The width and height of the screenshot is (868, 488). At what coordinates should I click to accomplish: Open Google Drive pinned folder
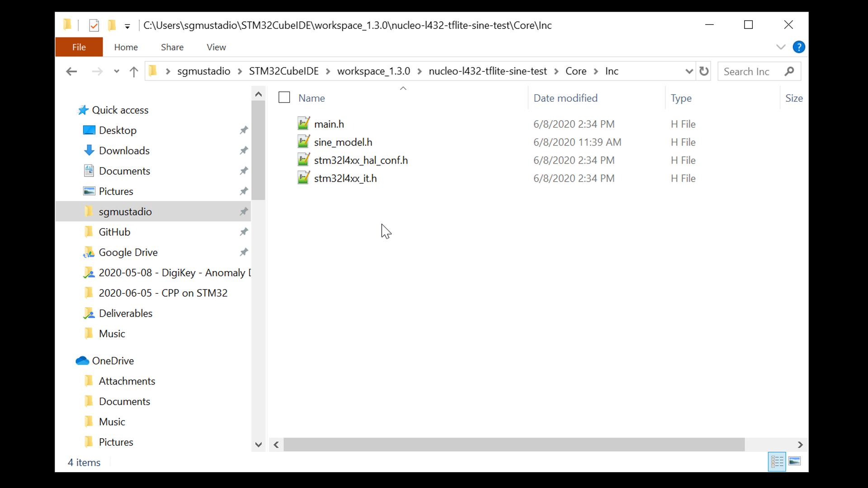click(128, 252)
